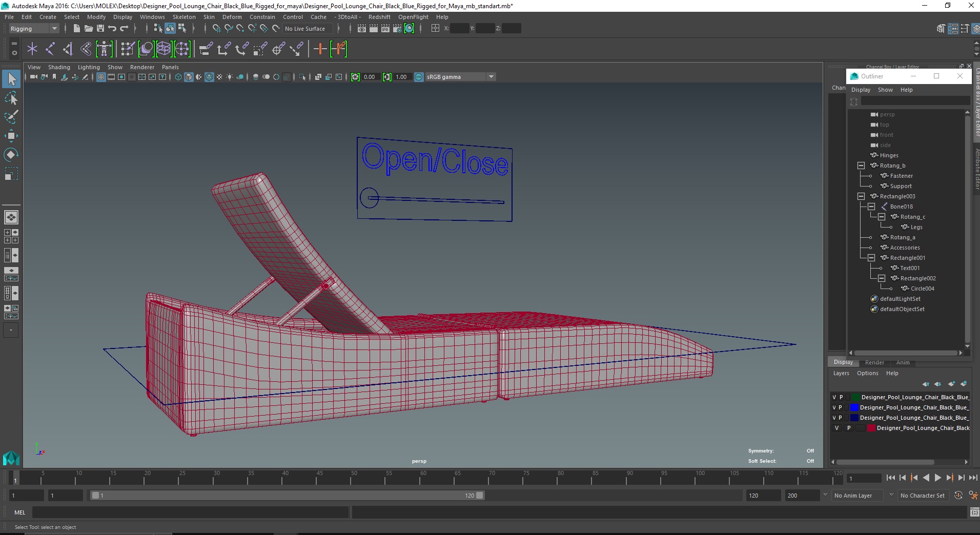Click the red layer color swatch

tap(871, 428)
